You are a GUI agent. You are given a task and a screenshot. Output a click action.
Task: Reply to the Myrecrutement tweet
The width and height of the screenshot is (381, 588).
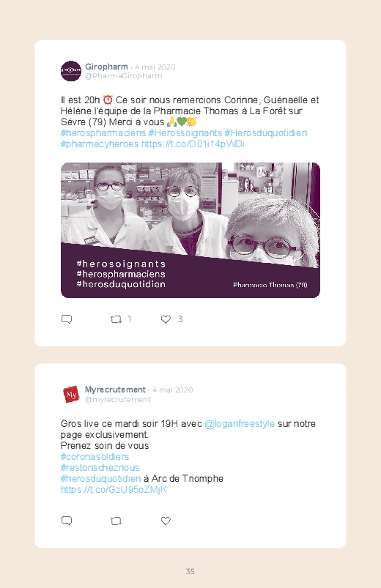point(67,521)
